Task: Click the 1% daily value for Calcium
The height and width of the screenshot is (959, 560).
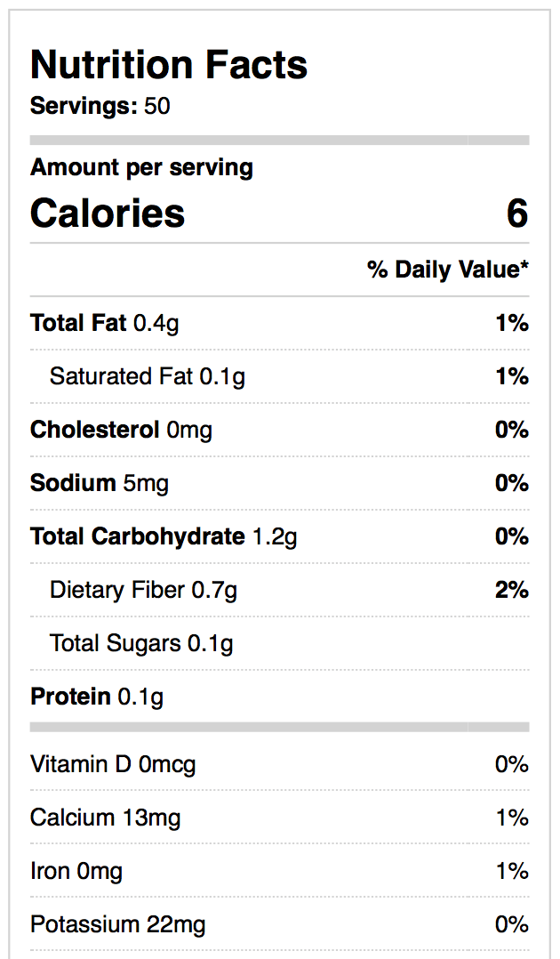Action: click(x=512, y=818)
